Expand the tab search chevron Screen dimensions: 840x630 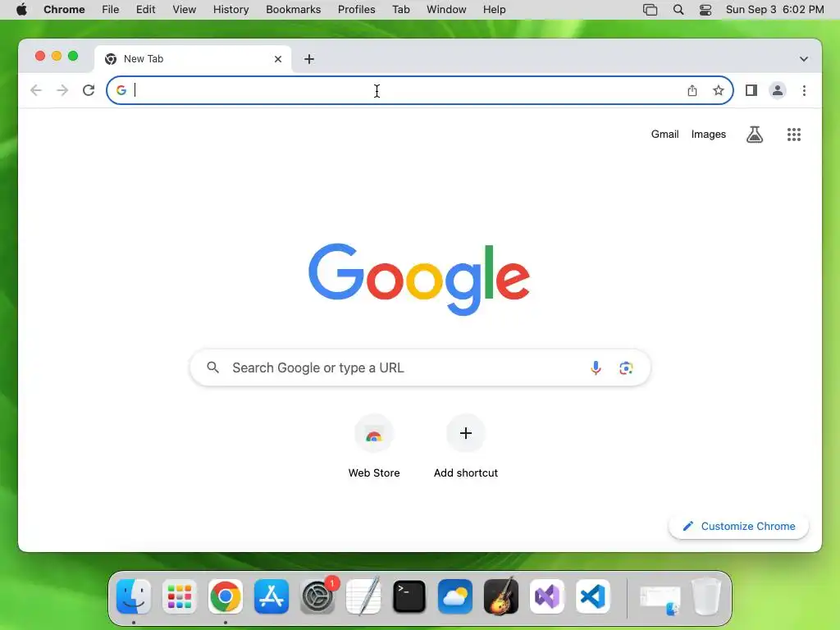804,59
